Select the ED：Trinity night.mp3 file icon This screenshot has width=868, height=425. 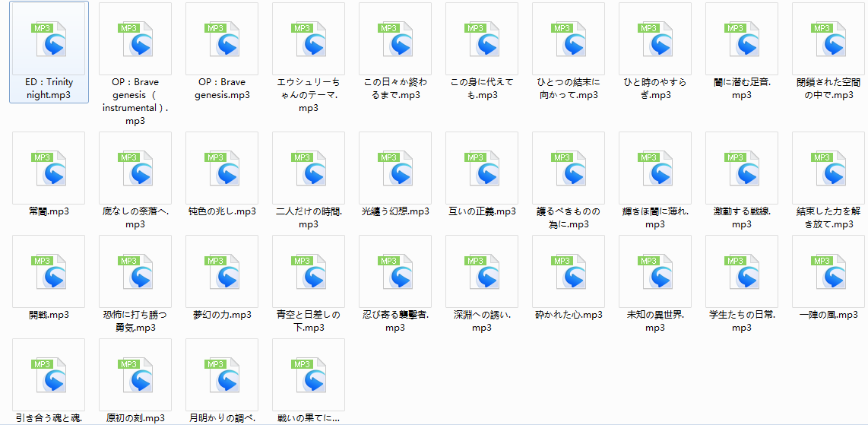tap(49, 39)
